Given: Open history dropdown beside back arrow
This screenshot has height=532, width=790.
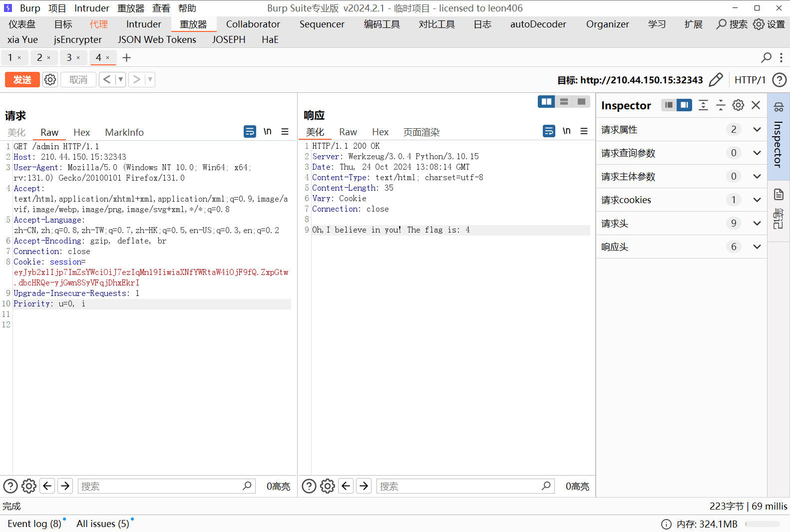Looking at the screenshot, I should coord(120,80).
